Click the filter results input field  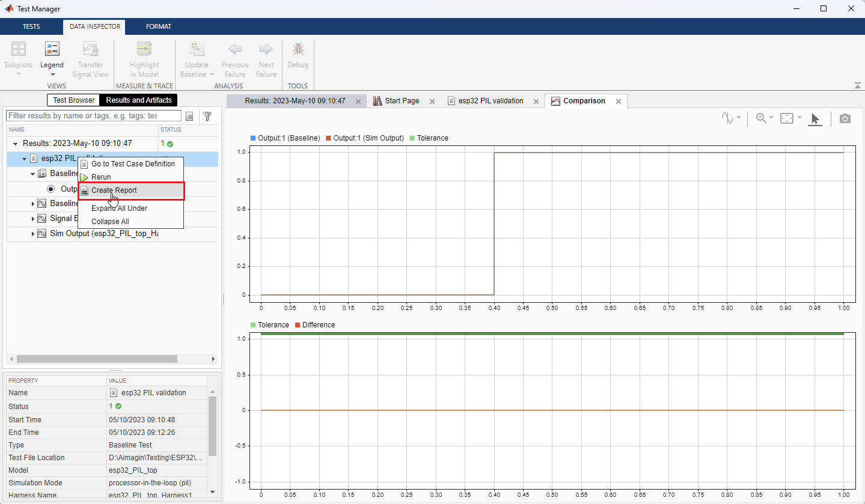tap(94, 115)
